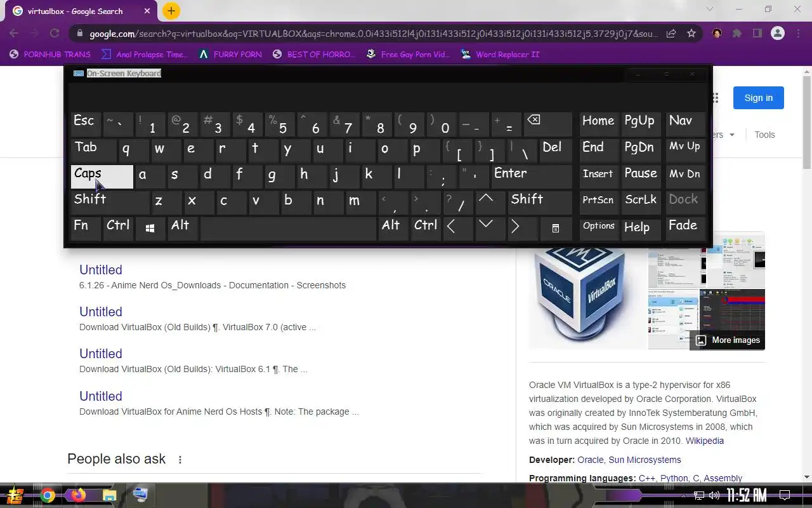812x508 pixels.
Task: Click the PrtScn key on keyboard
Action: click(x=599, y=202)
